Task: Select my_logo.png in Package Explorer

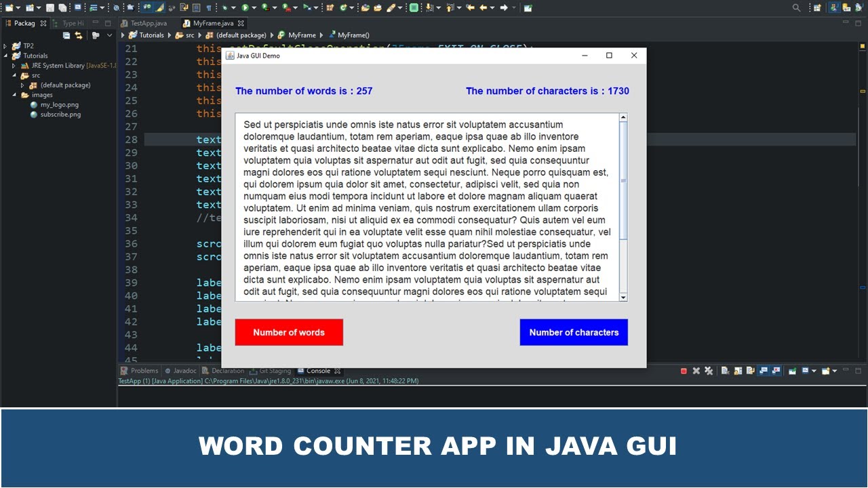Action: [59, 105]
